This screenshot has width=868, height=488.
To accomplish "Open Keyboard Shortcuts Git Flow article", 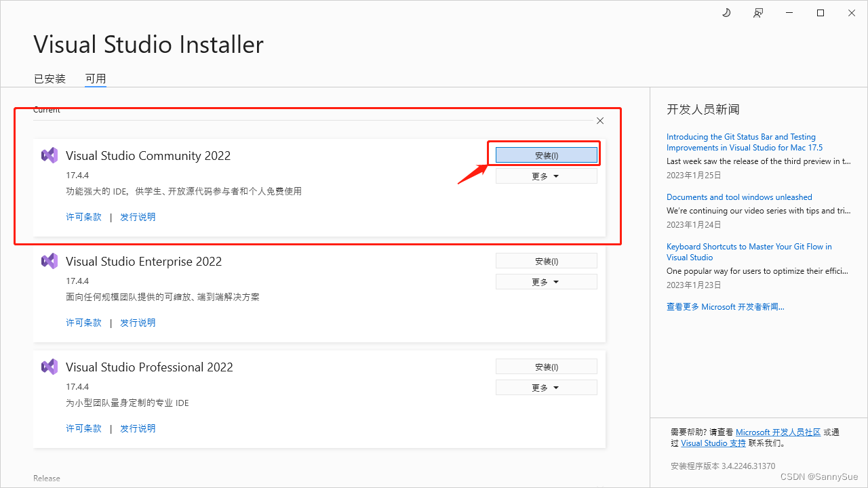I will pos(749,252).
